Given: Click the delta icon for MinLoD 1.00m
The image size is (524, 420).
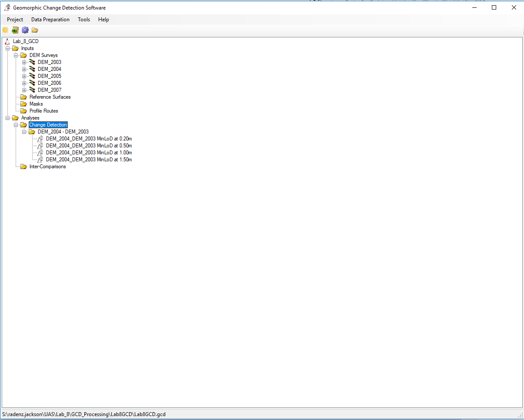Looking at the screenshot, I should click(x=40, y=153).
